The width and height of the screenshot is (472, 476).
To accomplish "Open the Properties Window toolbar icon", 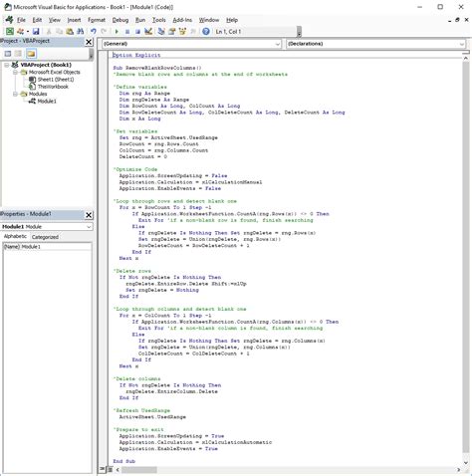I will point(172,32).
